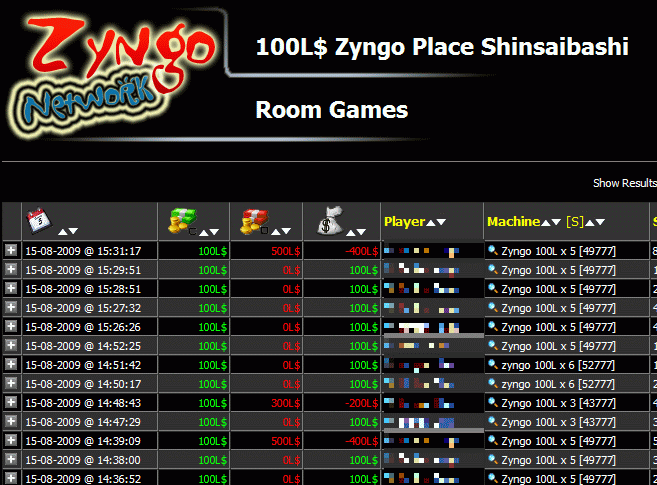Screen dimensions: 657x485
Task: Click the 100L$ Zyngo Place Shinsaibashi title
Action: 442,47
